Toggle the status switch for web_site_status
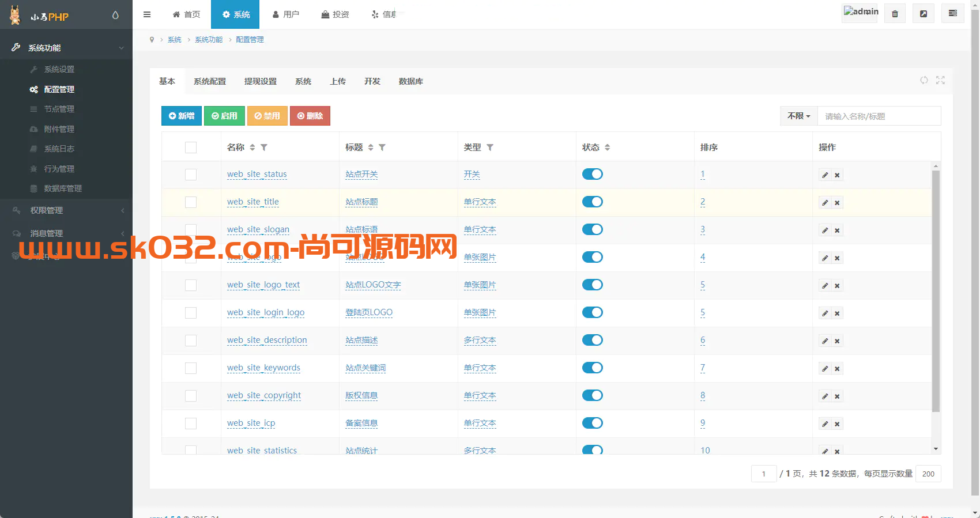 [593, 174]
